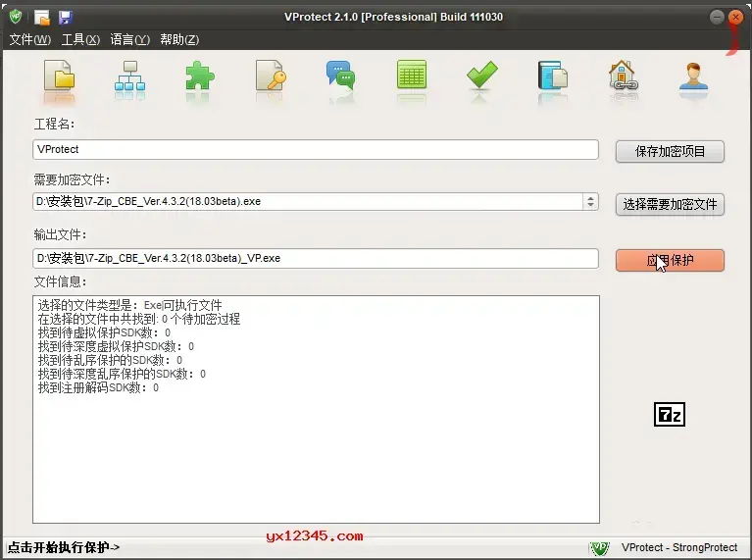
Task: Open the key license document icon
Action: 271,76
